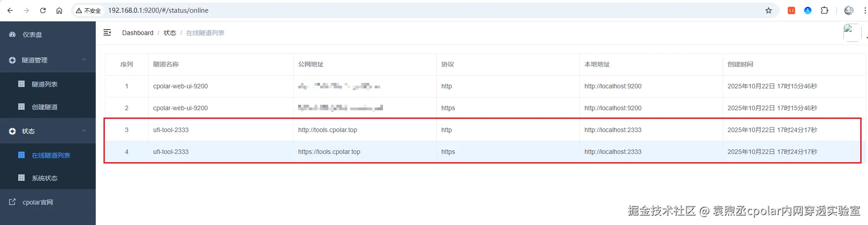Collapse the 隧道管理 menu group

48,60
